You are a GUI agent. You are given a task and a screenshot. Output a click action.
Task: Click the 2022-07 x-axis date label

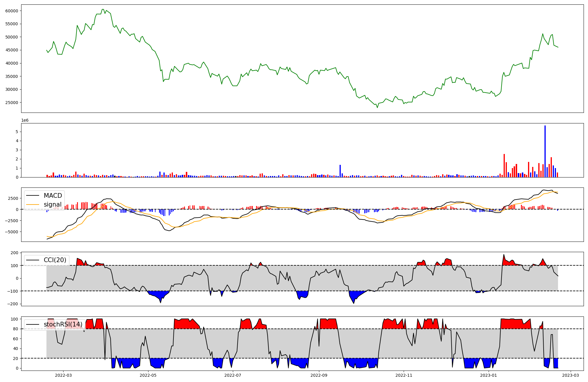(233, 375)
